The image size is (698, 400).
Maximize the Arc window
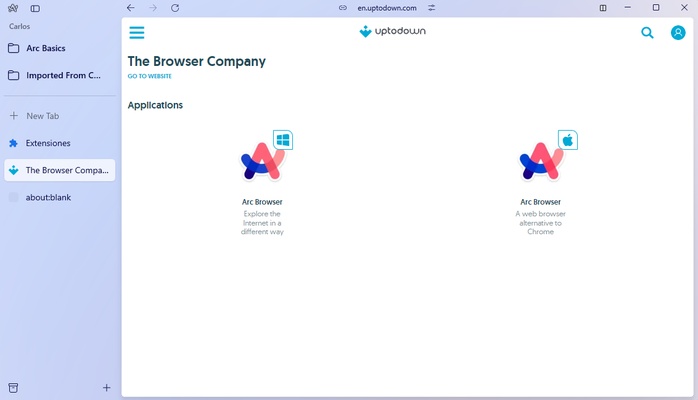tap(656, 8)
